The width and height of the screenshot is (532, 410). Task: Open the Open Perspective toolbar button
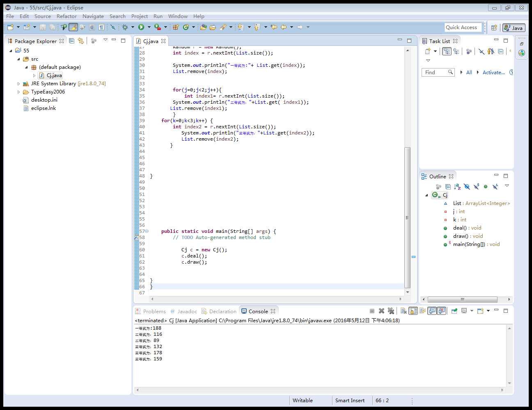[494, 27]
